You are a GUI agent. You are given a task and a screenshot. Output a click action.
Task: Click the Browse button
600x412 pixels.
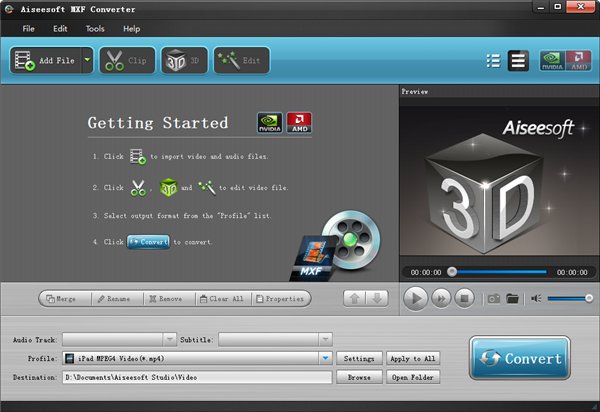tap(359, 377)
